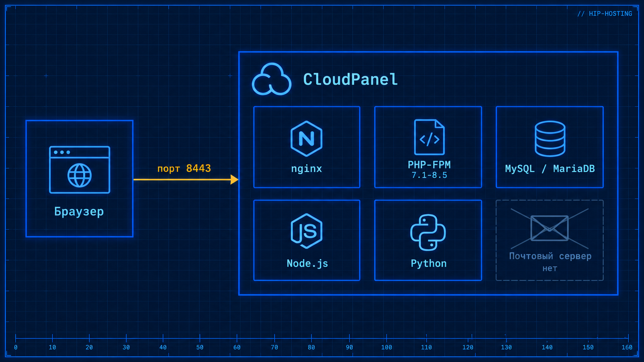Click the 'Python' label
This screenshot has width=644, height=362.
(429, 264)
